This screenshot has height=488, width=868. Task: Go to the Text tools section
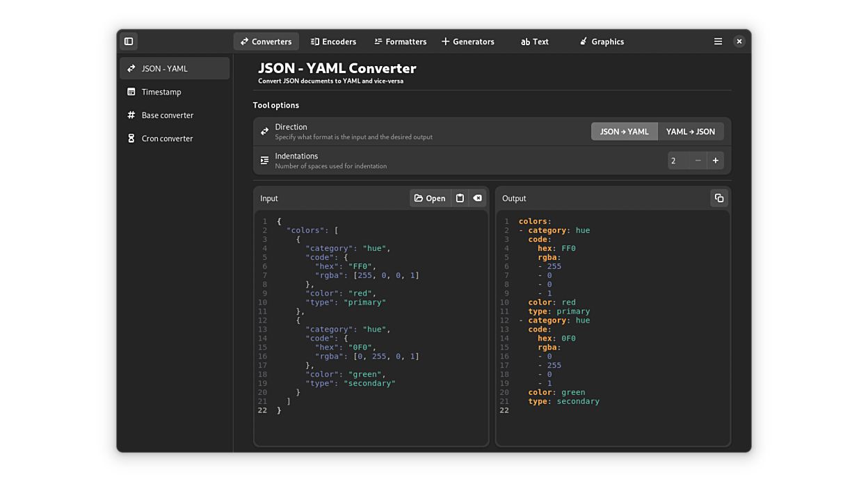pos(534,41)
